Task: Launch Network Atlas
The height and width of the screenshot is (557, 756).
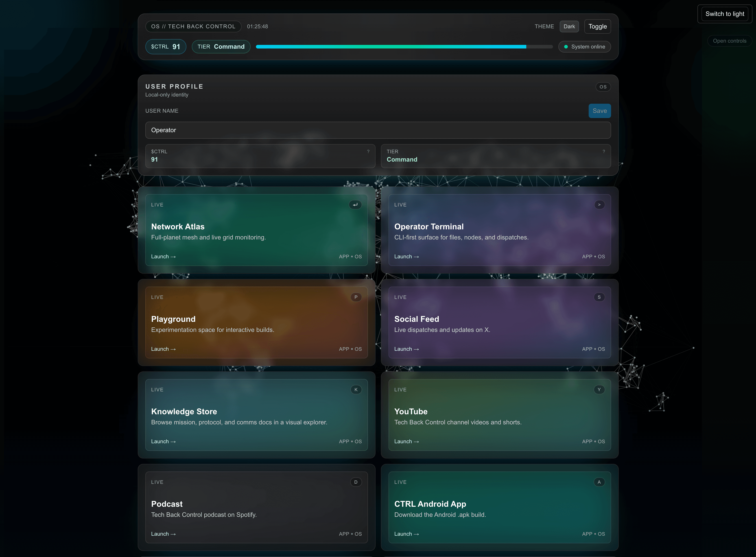Action: 164,257
